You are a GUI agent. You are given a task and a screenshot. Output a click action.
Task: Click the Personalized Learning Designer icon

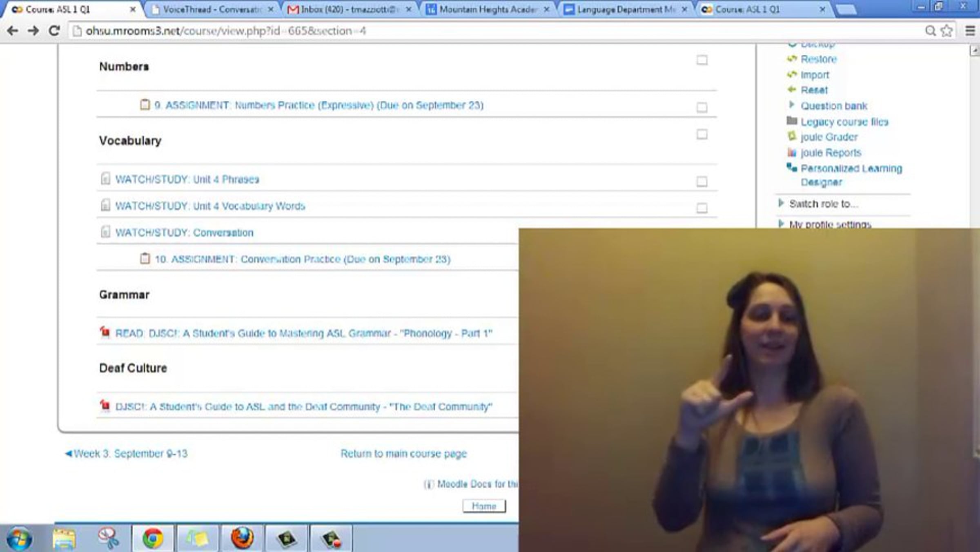792,168
